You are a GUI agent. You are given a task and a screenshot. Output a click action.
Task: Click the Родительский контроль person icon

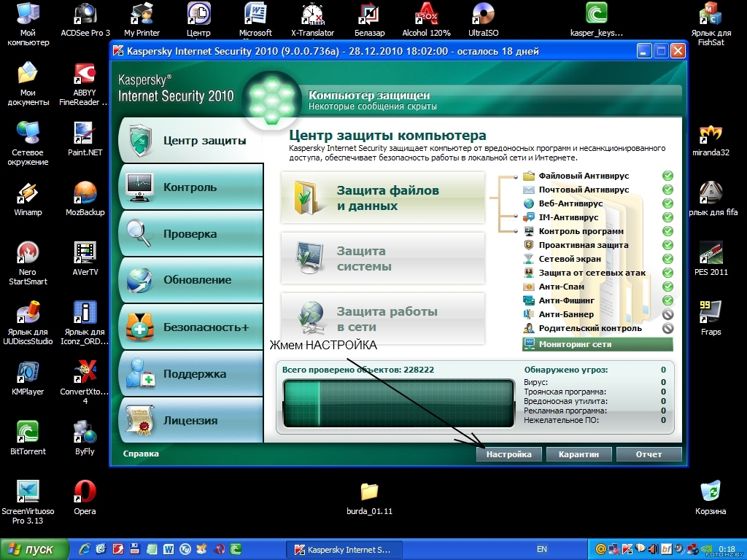pos(529,328)
